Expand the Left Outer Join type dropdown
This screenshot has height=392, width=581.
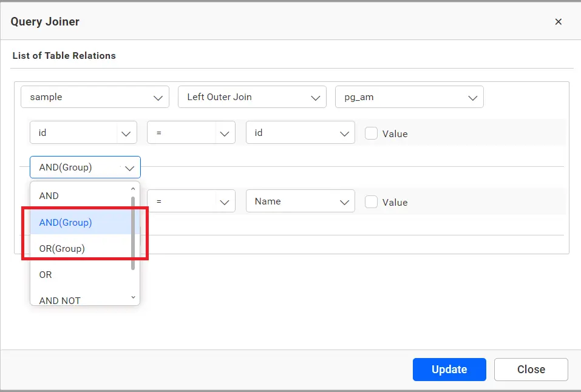tap(252, 97)
